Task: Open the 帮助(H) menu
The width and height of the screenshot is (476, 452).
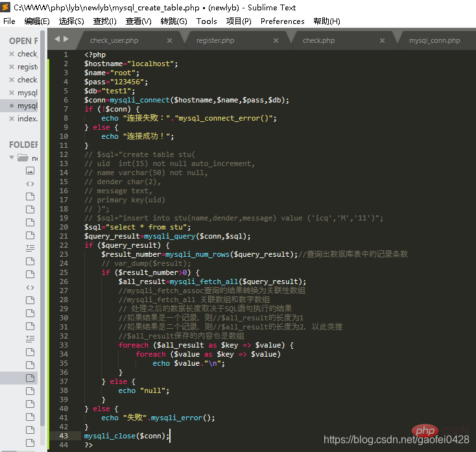Action: pos(327,21)
